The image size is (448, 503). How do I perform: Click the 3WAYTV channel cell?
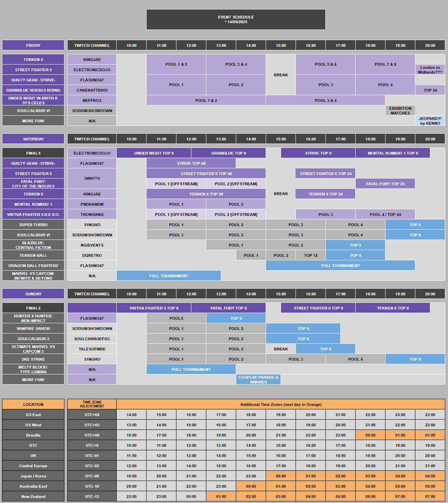tap(92, 179)
